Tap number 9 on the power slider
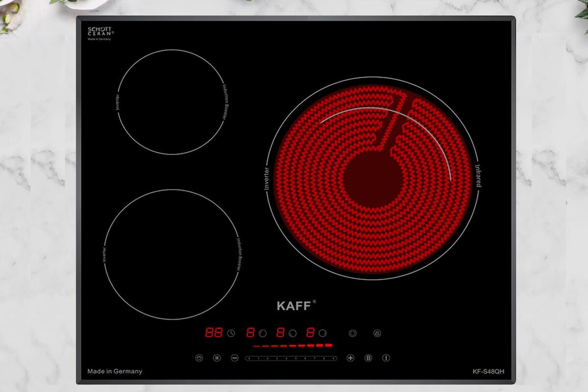588x392 pixels. click(x=333, y=358)
